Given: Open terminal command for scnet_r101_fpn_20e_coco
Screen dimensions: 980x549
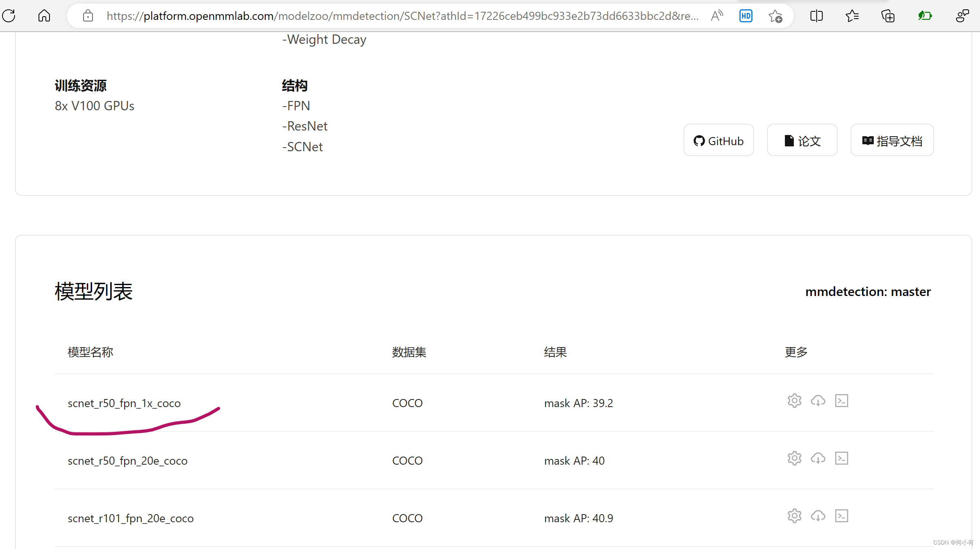Looking at the screenshot, I should 842,516.
